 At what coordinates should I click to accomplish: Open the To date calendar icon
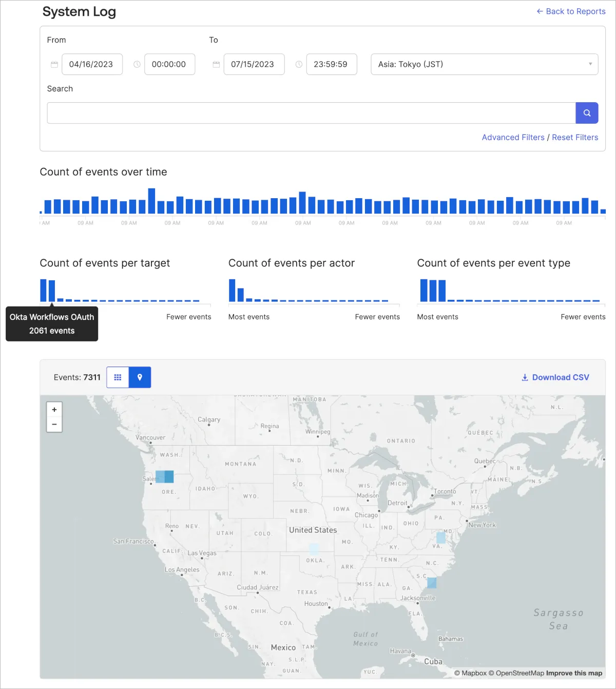[x=216, y=65]
